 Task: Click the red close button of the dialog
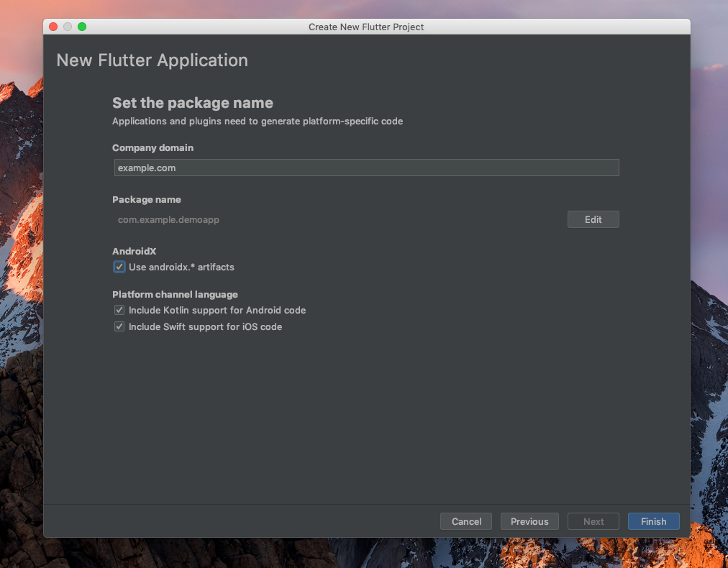(x=53, y=26)
